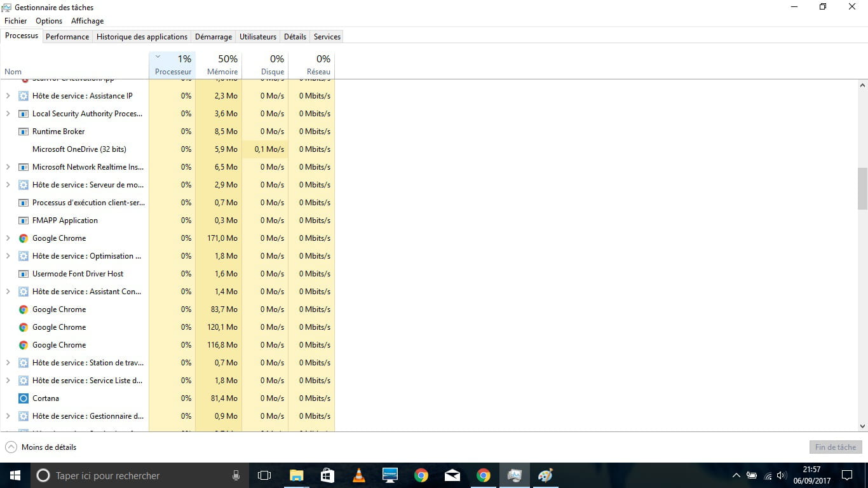Sort by the Disque column header
The image size is (868, 488).
pyautogui.click(x=265, y=65)
